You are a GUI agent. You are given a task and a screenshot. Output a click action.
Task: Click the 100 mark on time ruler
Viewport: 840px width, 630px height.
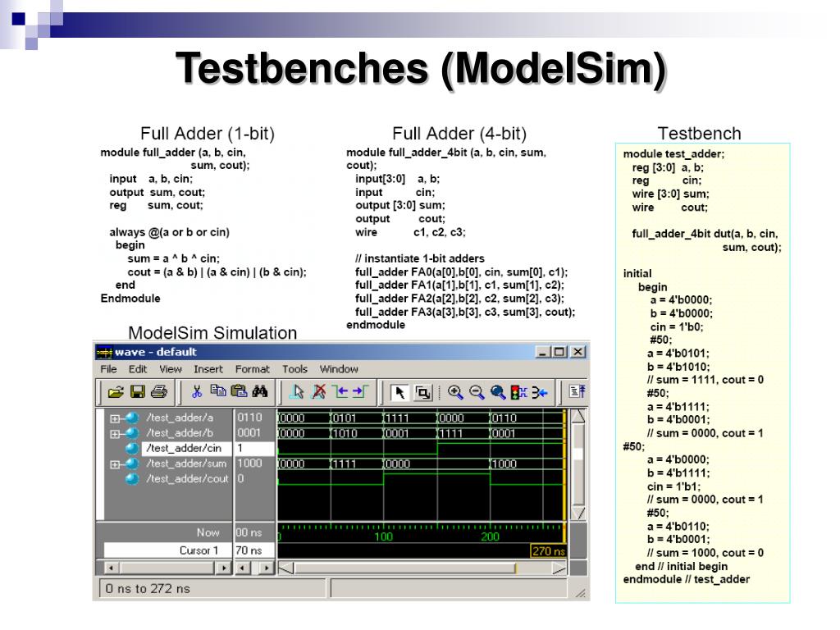point(384,536)
